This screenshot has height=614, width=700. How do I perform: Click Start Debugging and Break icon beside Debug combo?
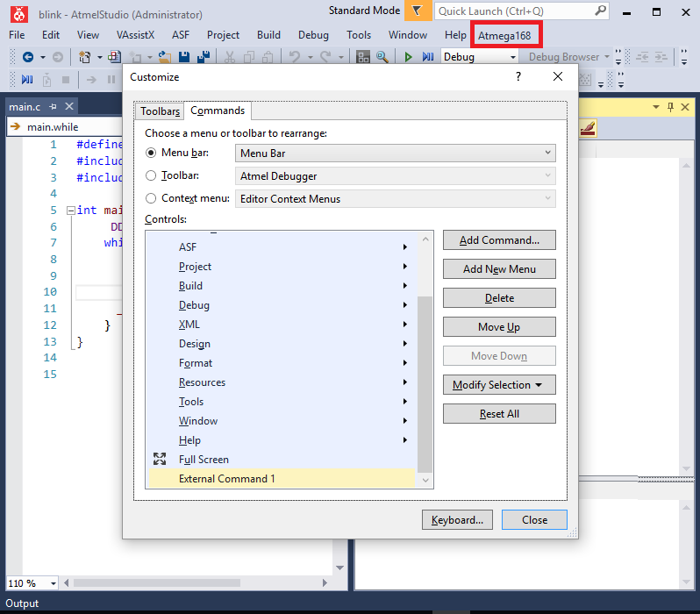(x=428, y=57)
